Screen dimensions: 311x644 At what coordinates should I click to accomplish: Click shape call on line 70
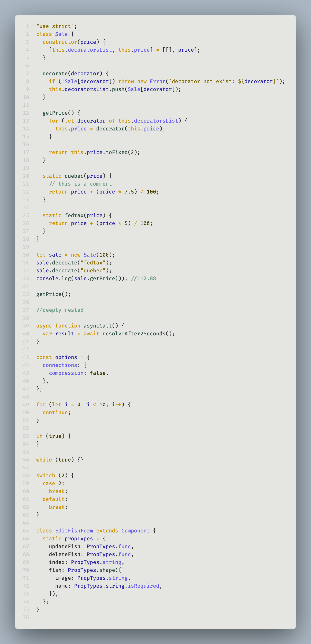click(x=107, y=570)
